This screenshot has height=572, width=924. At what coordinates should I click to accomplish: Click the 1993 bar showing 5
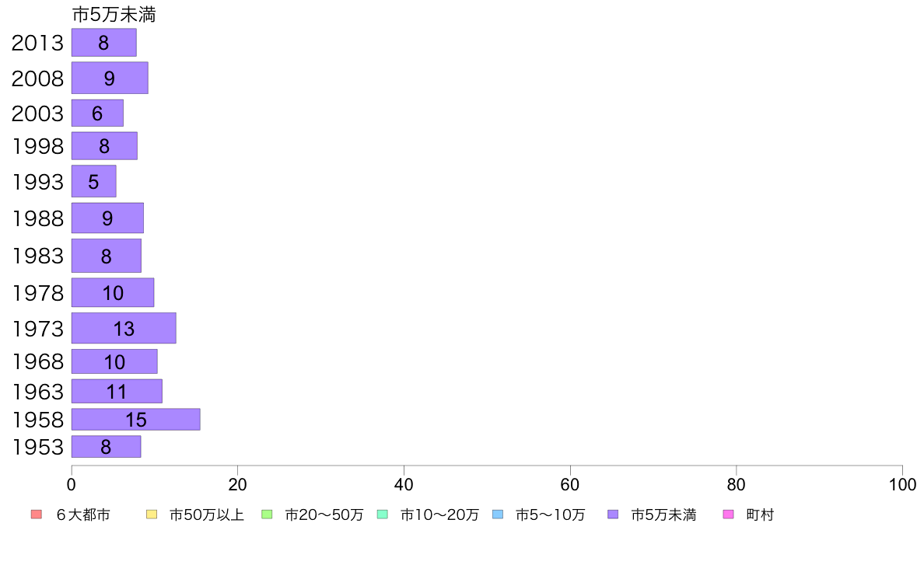pyautogui.click(x=93, y=181)
